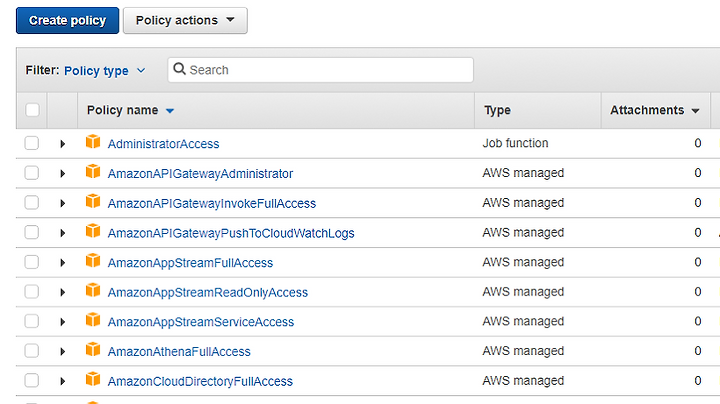Expand the AmazonAppStreamServiceAccess row details
Screen dimensions: 720x404
point(63,322)
